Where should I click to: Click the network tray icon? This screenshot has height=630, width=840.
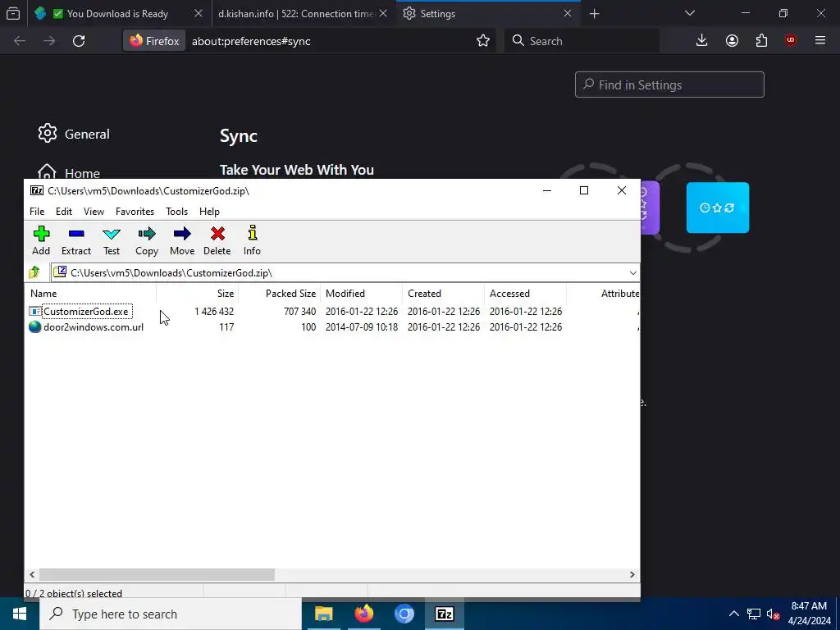(754, 614)
